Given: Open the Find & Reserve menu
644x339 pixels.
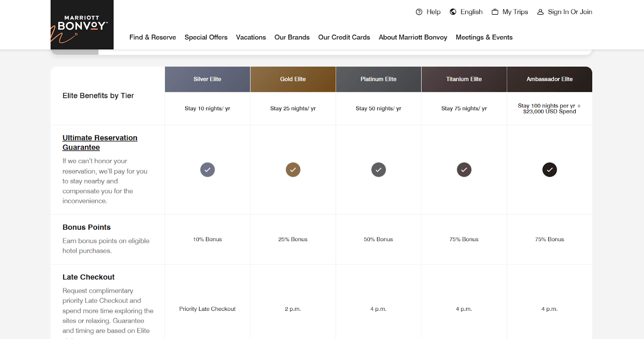Looking at the screenshot, I should (153, 37).
